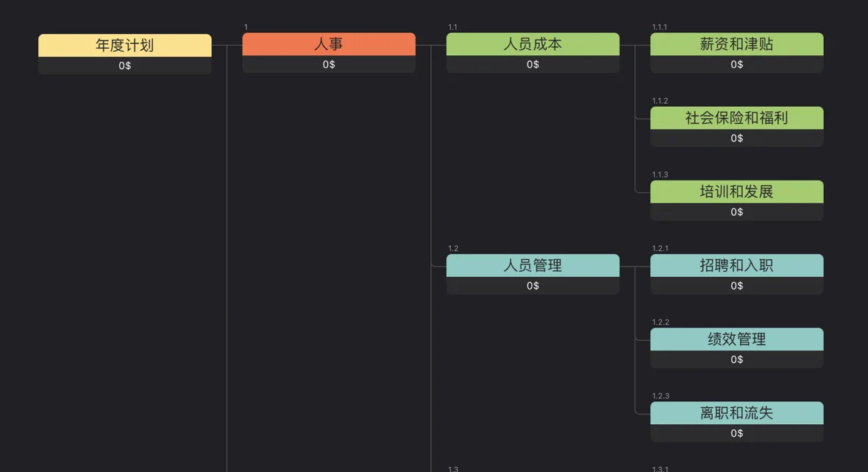Select the 社会保险和福利 node
This screenshot has height=472, width=868.
[x=736, y=118]
